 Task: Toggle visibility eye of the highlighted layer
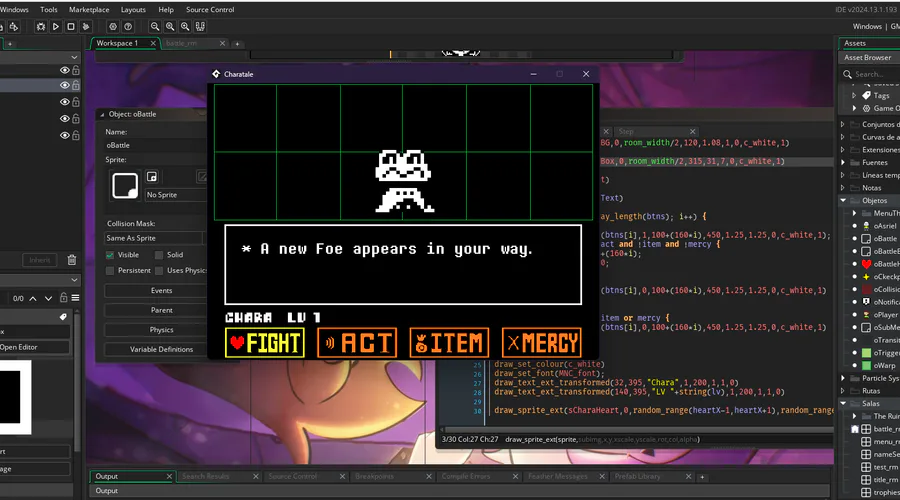[x=64, y=85]
